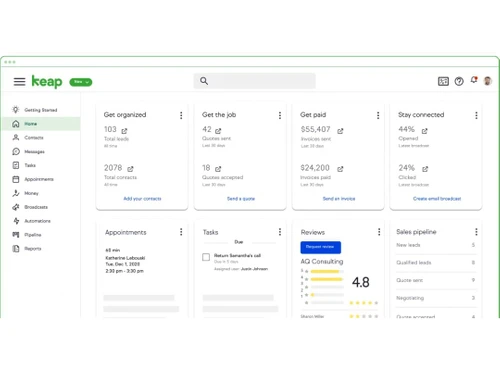Viewport: 500px width, 375px height.
Task: Select New leads pipeline row
Action: pos(436,245)
